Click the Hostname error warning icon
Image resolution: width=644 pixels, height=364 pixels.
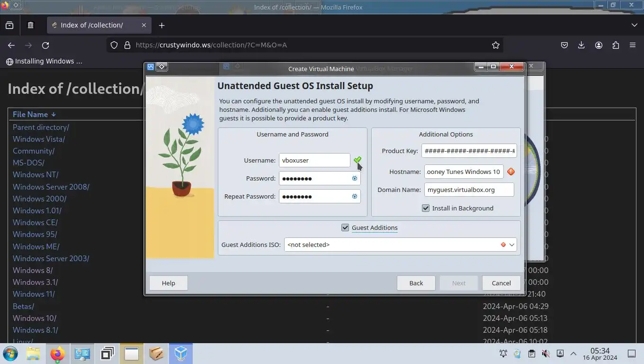click(510, 172)
